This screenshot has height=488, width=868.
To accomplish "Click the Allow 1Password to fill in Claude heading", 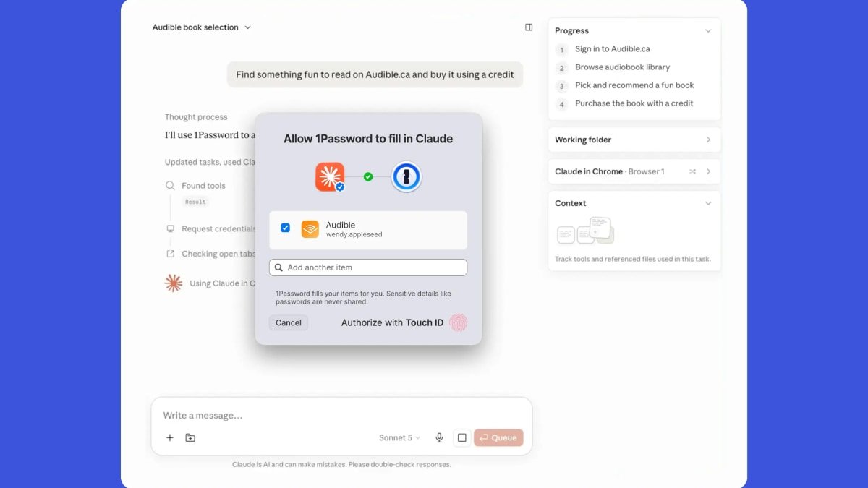I will (368, 139).
